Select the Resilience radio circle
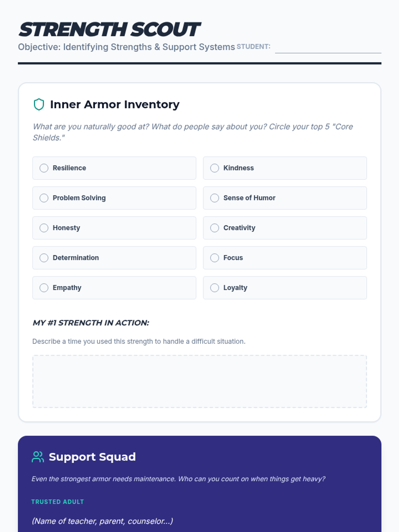Image resolution: width=399 pixels, height=532 pixels. [x=44, y=168]
